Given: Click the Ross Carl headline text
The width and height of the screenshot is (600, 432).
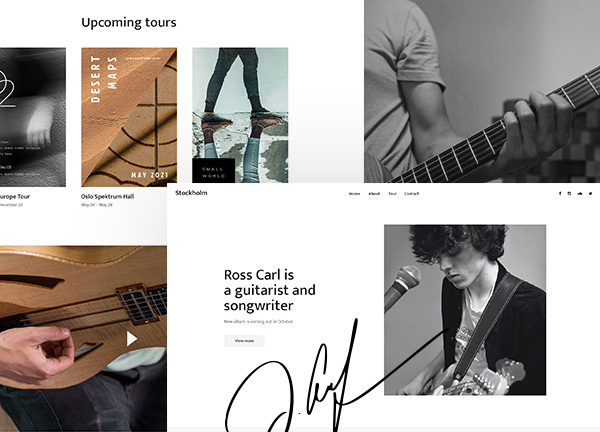Looking at the screenshot, I should (x=269, y=290).
